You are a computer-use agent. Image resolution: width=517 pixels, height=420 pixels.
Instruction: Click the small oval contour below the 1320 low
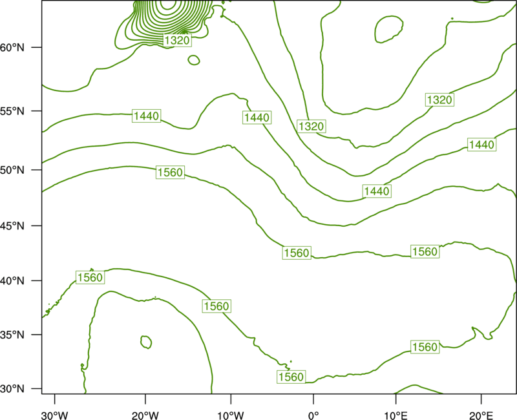(194, 60)
